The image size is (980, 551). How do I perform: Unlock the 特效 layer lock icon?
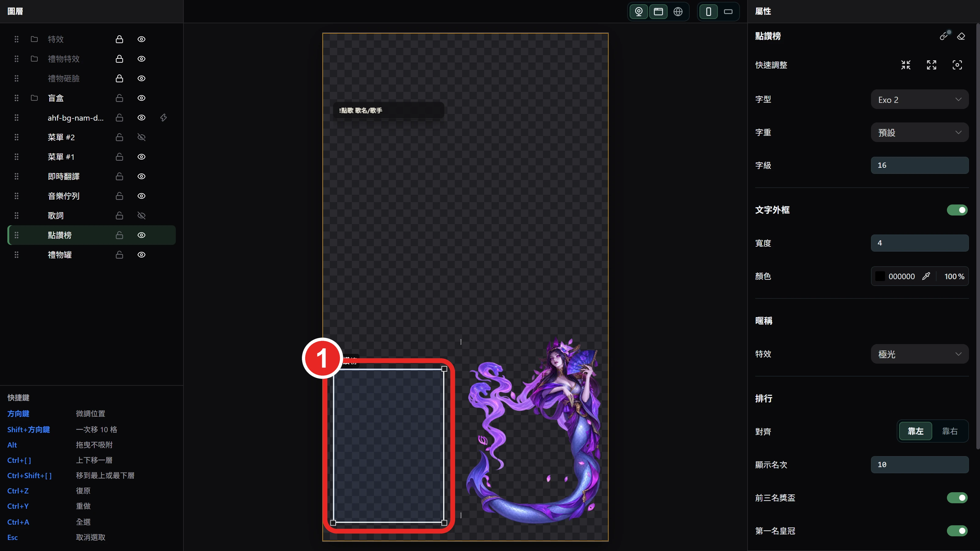(119, 39)
